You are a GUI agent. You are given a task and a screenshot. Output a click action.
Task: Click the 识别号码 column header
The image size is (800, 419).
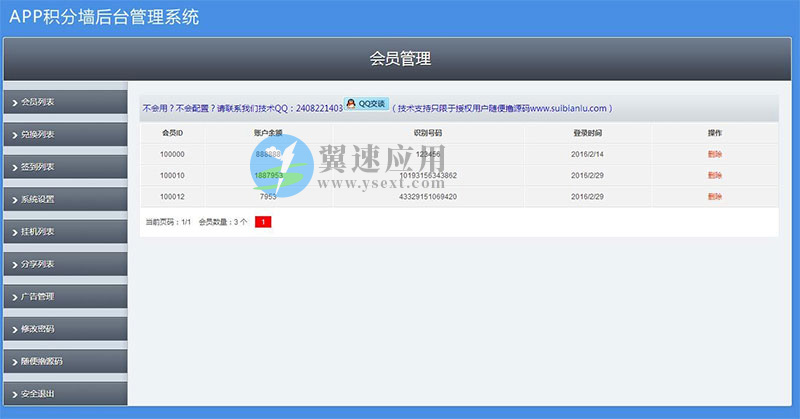(x=428, y=132)
